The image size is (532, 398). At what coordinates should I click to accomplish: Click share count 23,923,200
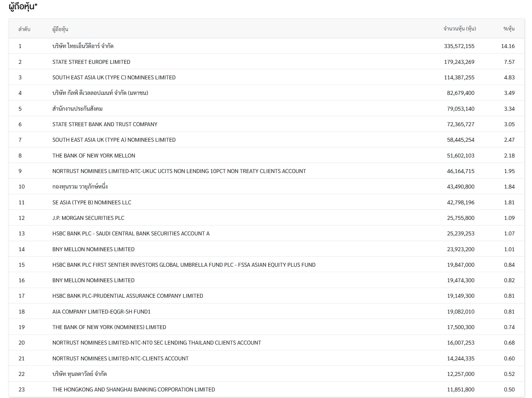pyautogui.click(x=461, y=249)
